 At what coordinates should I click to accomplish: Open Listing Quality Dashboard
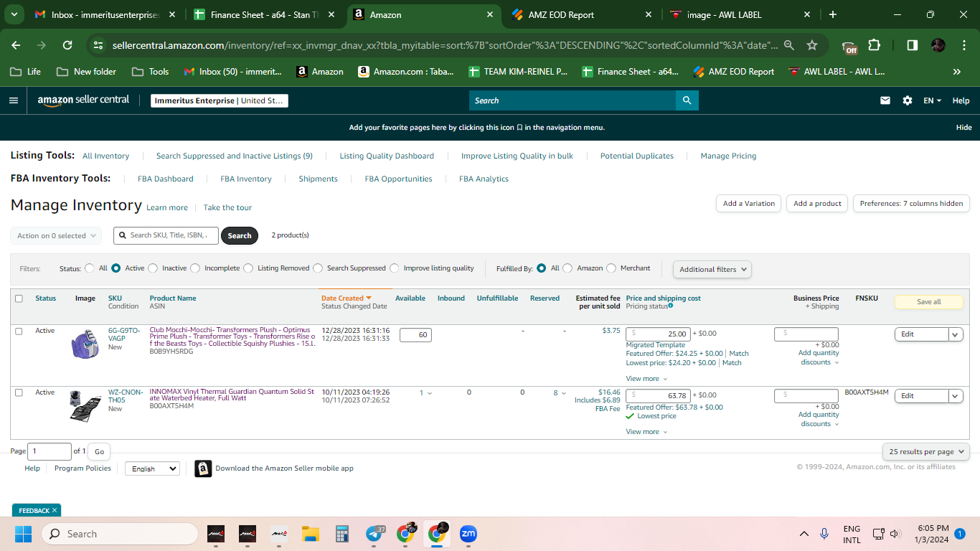pyautogui.click(x=387, y=156)
